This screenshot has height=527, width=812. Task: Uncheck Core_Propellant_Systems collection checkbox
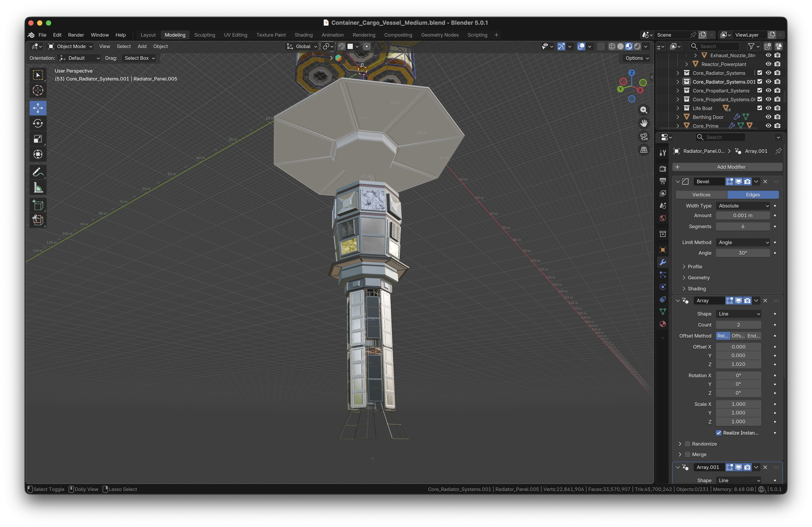coord(759,90)
